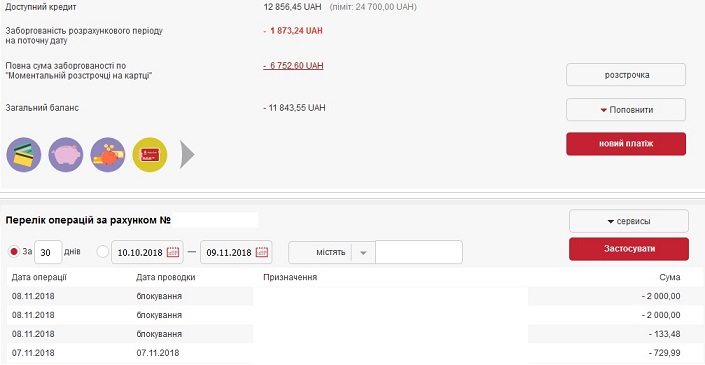The height and width of the screenshot is (365, 705).
Task: Sort by the 'Дата операції' column header
Action: tap(39, 277)
